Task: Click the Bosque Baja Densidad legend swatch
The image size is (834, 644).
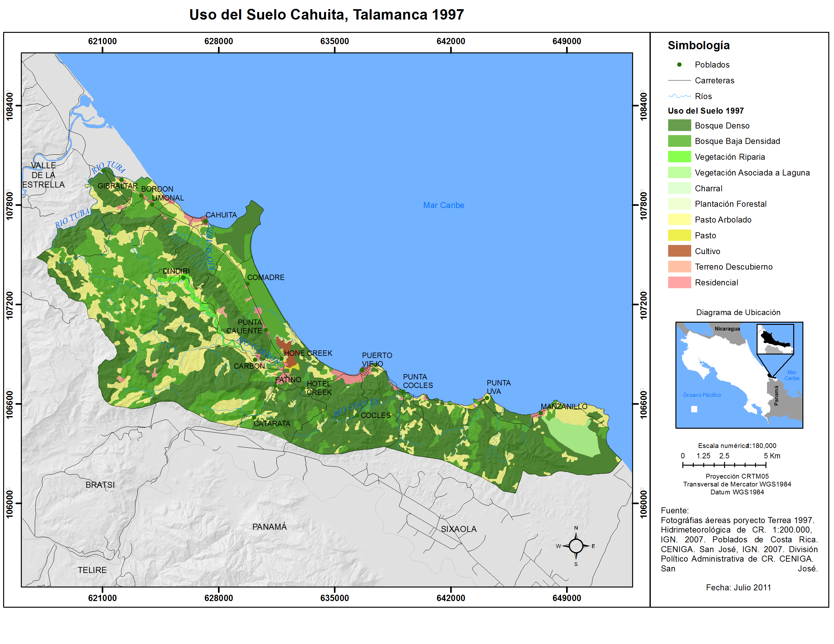Action: pos(679,141)
